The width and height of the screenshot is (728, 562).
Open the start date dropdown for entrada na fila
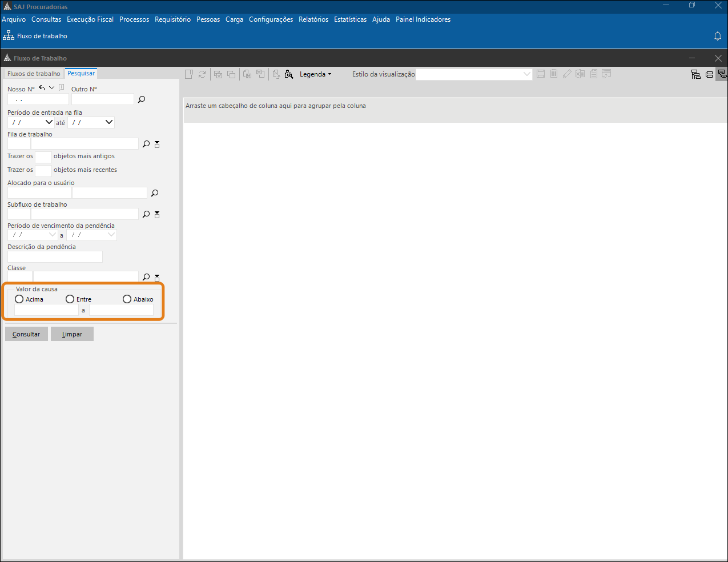pyautogui.click(x=49, y=122)
